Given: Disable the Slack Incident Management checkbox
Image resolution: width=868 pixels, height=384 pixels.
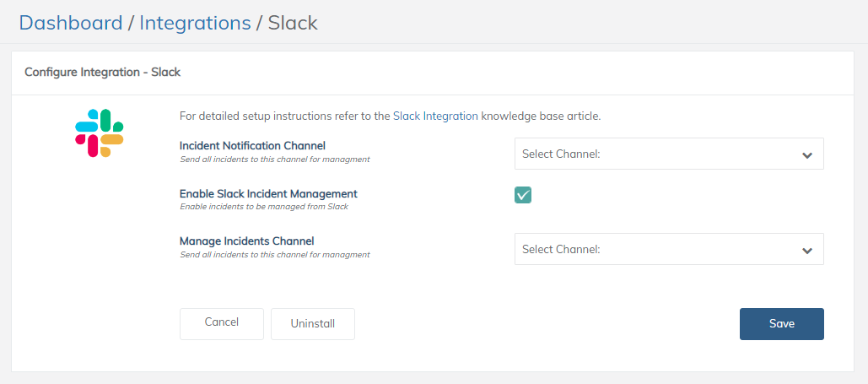Looking at the screenshot, I should tap(523, 195).
